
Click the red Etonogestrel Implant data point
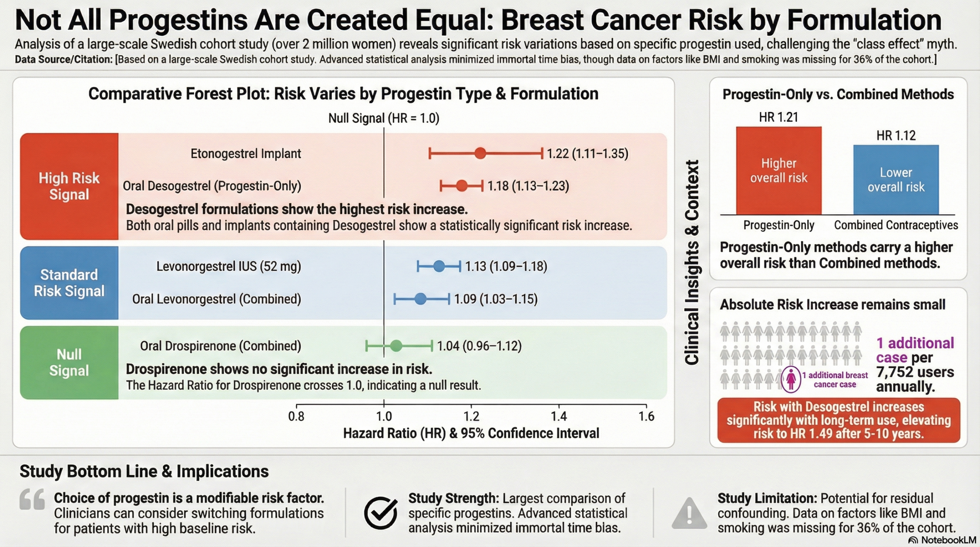(x=480, y=153)
